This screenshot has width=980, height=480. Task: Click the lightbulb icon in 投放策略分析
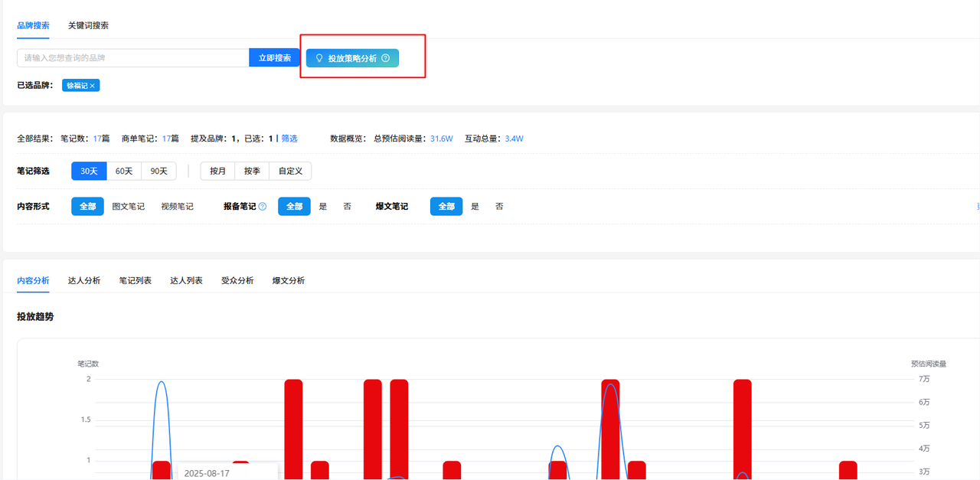point(319,58)
